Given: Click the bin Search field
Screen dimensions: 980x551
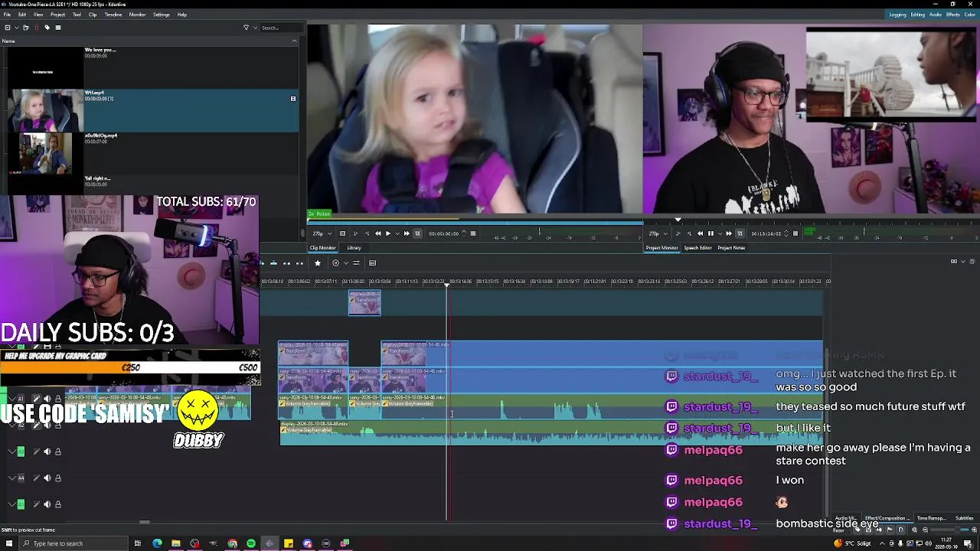Looking at the screenshot, I should coord(281,28).
